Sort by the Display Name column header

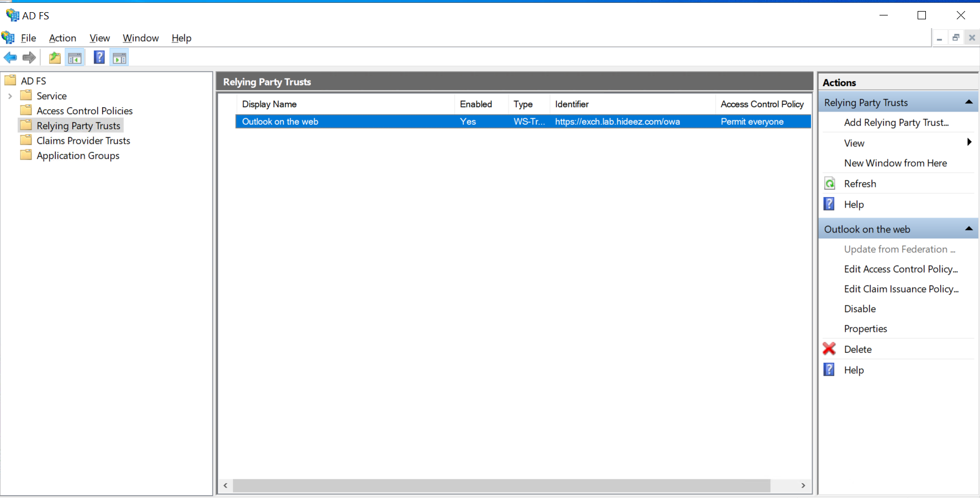pos(269,104)
